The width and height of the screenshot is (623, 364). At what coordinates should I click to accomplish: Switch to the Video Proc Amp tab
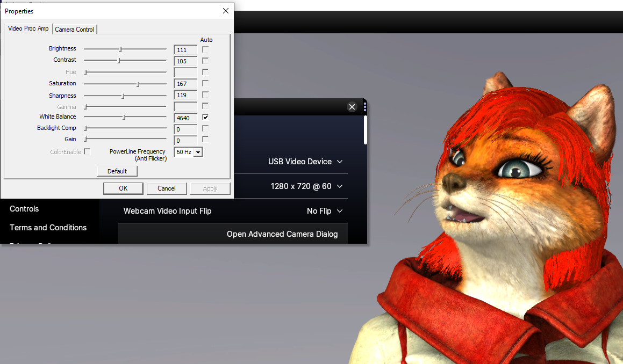(x=28, y=28)
